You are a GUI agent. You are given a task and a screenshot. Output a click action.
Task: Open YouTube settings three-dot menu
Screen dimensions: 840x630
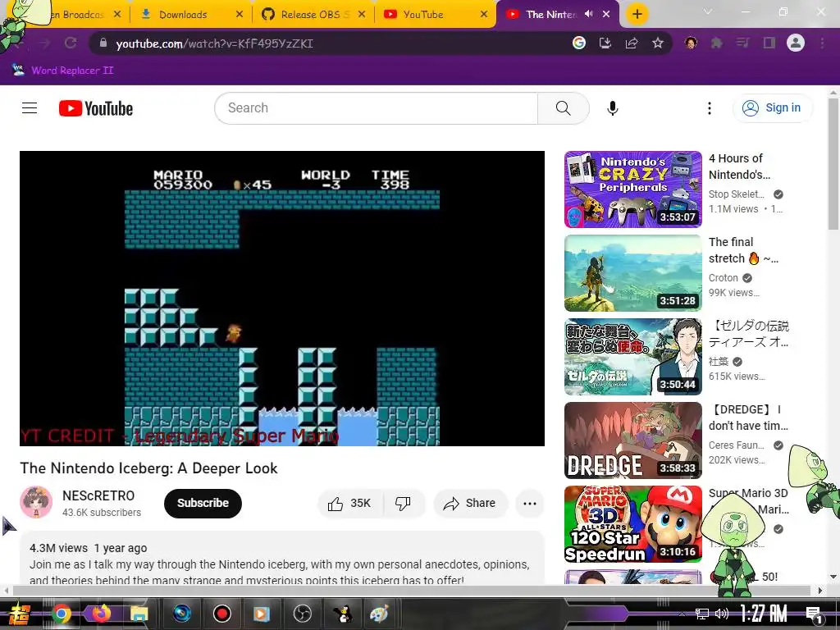(710, 108)
